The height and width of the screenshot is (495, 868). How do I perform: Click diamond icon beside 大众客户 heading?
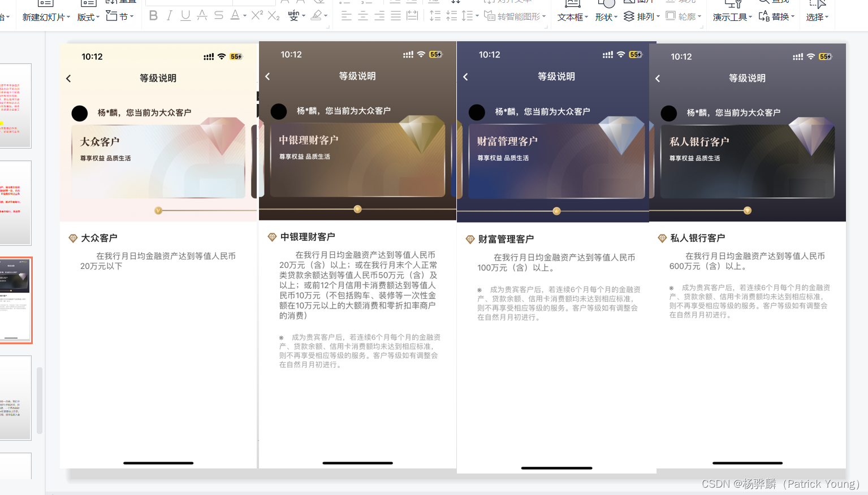pyautogui.click(x=73, y=238)
